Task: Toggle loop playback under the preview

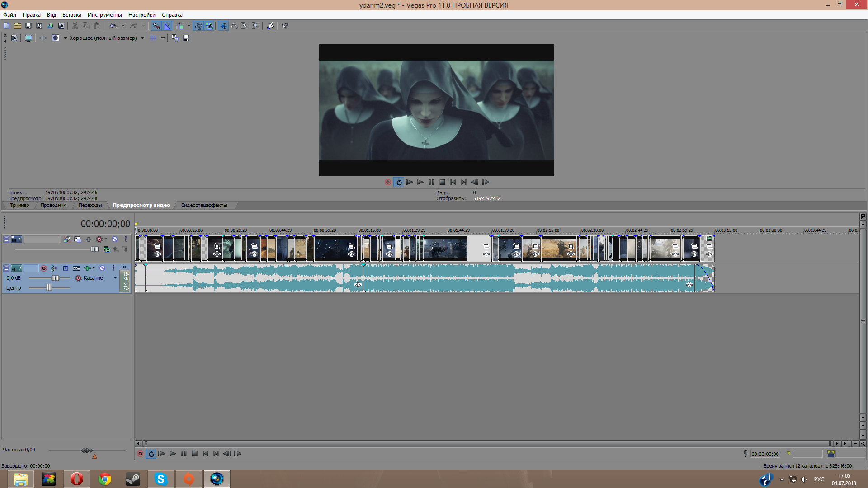Action: pos(399,183)
